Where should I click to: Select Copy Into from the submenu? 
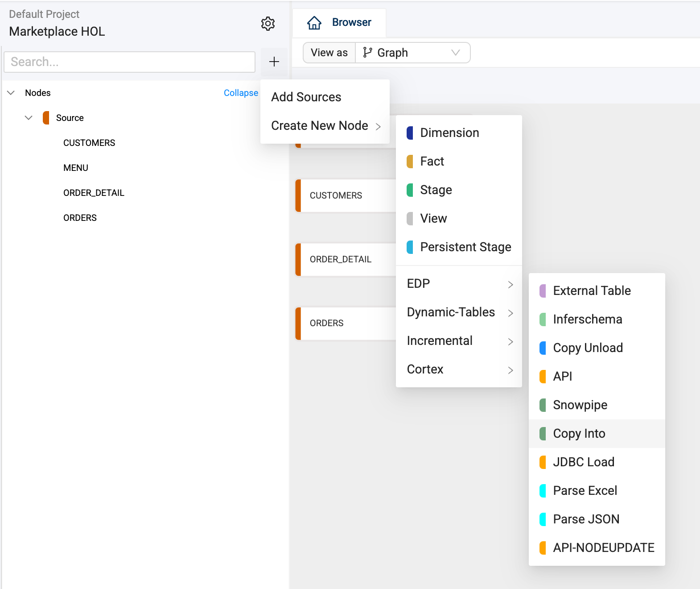click(x=579, y=434)
